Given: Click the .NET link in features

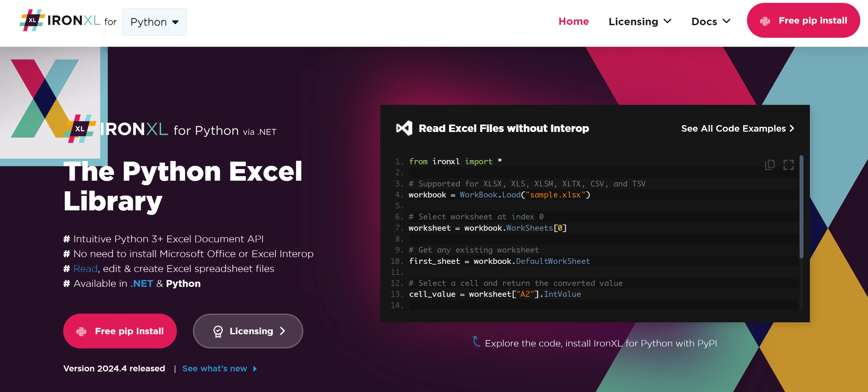Looking at the screenshot, I should 142,284.
